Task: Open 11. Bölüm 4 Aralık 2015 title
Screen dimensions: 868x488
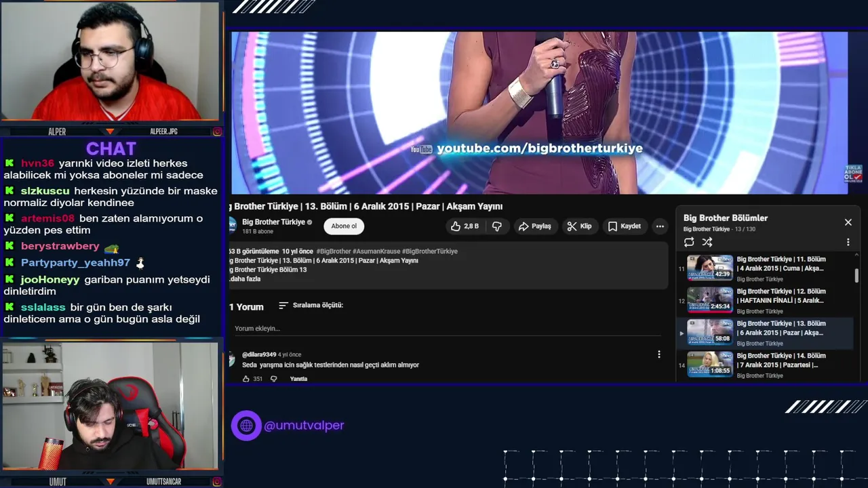Action: [x=781, y=264]
